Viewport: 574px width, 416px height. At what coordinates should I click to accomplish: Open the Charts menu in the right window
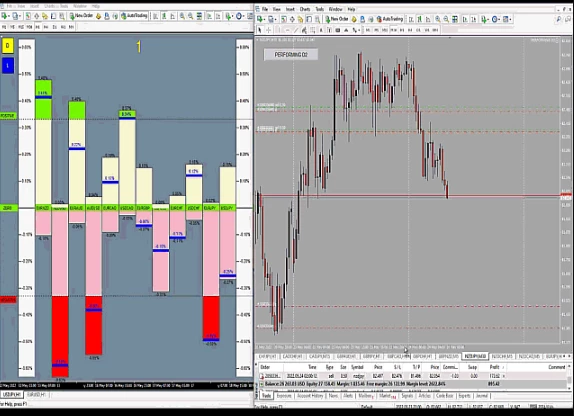click(x=305, y=9)
